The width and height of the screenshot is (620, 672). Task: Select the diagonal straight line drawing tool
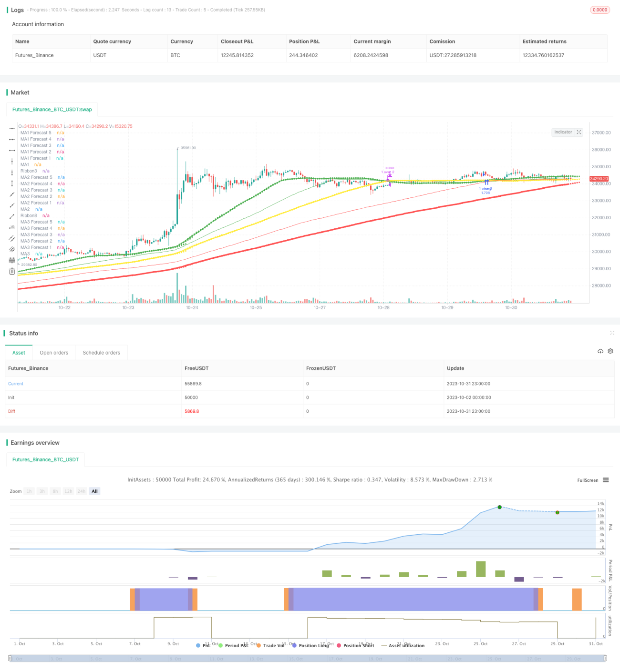click(12, 194)
